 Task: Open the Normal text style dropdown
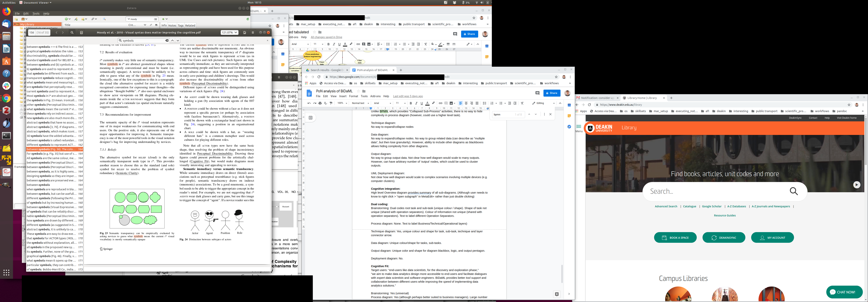[x=360, y=103]
